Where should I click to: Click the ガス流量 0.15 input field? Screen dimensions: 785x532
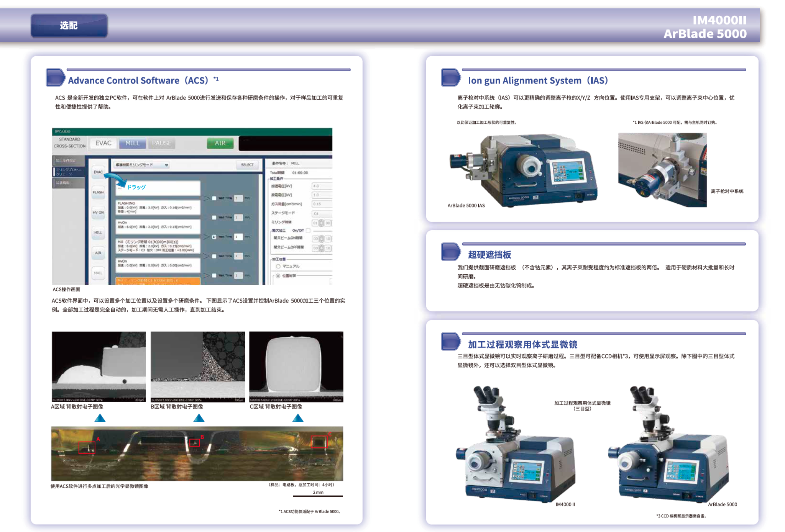pyautogui.click(x=322, y=204)
